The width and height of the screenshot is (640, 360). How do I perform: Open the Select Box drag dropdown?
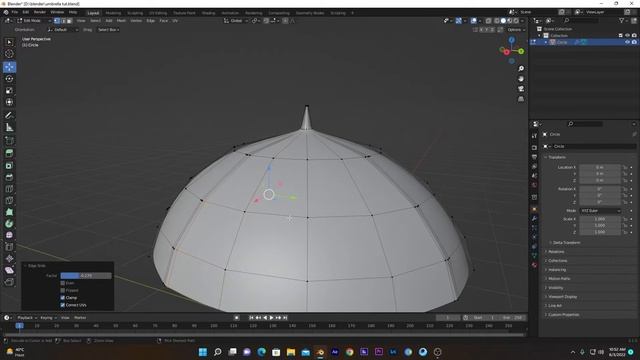[x=109, y=30]
